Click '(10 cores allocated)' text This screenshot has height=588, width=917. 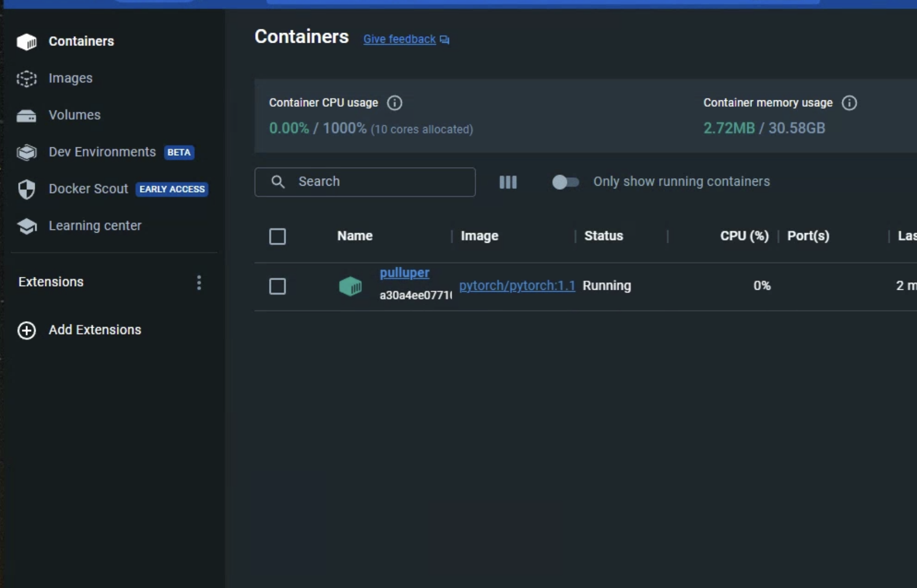click(422, 129)
